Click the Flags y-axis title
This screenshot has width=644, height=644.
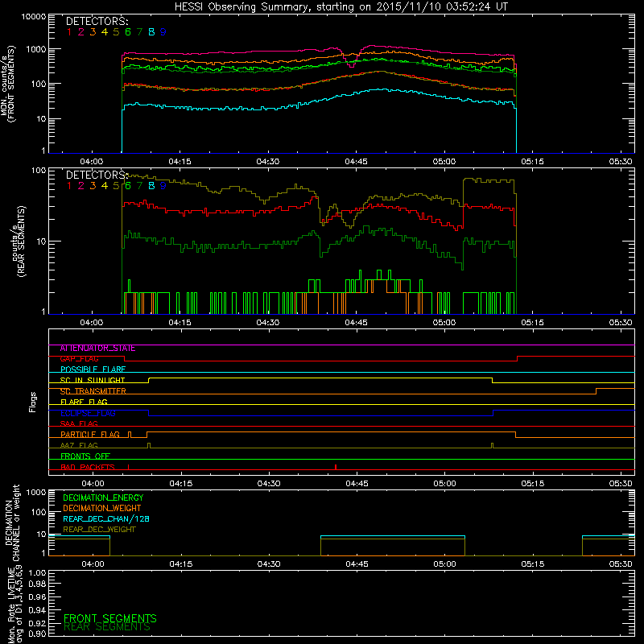pos(33,402)
